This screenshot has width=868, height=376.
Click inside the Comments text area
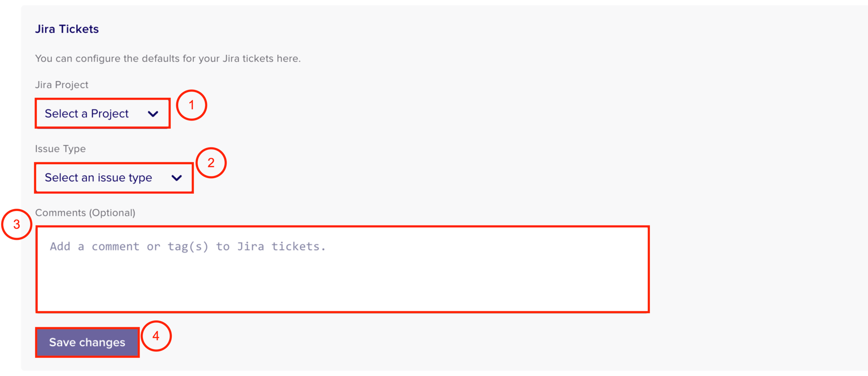pyautogui.click(x=342, y=269)
